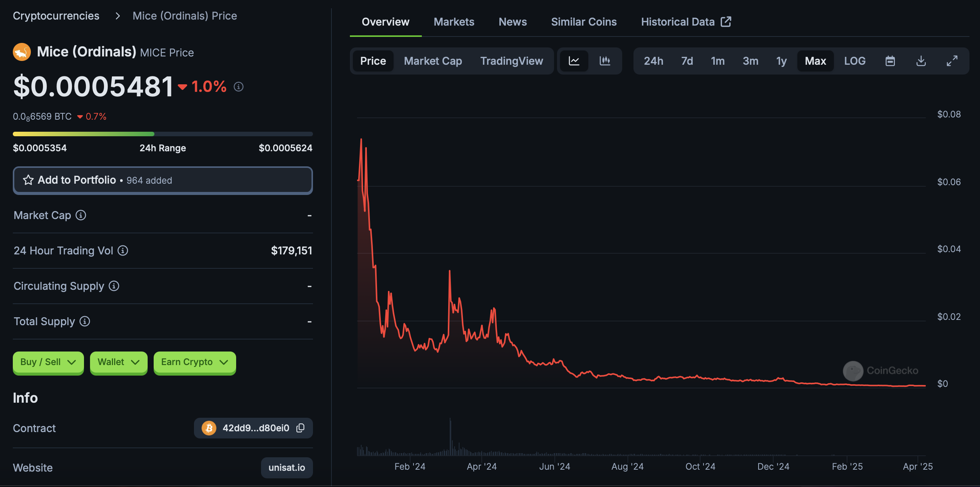Click the 0.0₈6569 BTC price text

pyautogui.click(x=42, y=116)
